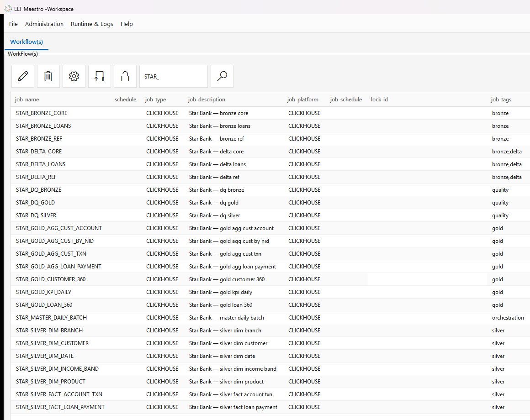Screen dimensions: 530x420
Task: Sort by the job_type column header
Action: click(x=155, y=100)
